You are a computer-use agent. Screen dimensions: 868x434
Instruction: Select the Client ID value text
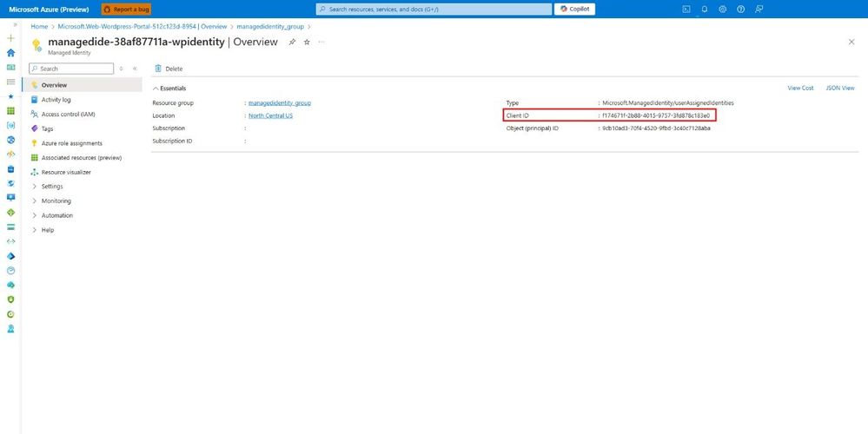pos(656,115)
